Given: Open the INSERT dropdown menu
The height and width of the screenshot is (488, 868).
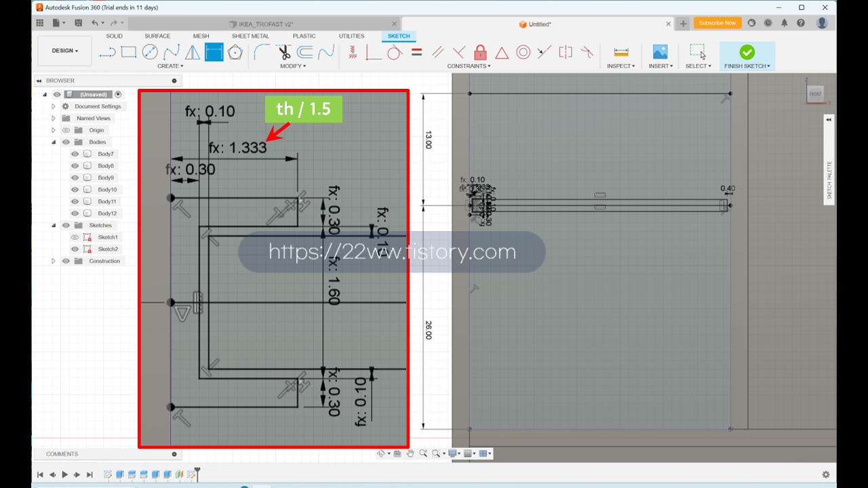Looking at the screenshot, I should [660, 66].
